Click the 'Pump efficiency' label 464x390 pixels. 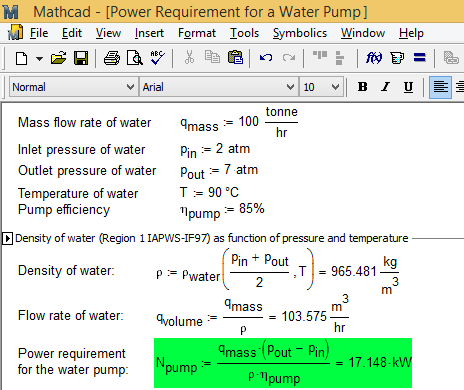[64, 210]
